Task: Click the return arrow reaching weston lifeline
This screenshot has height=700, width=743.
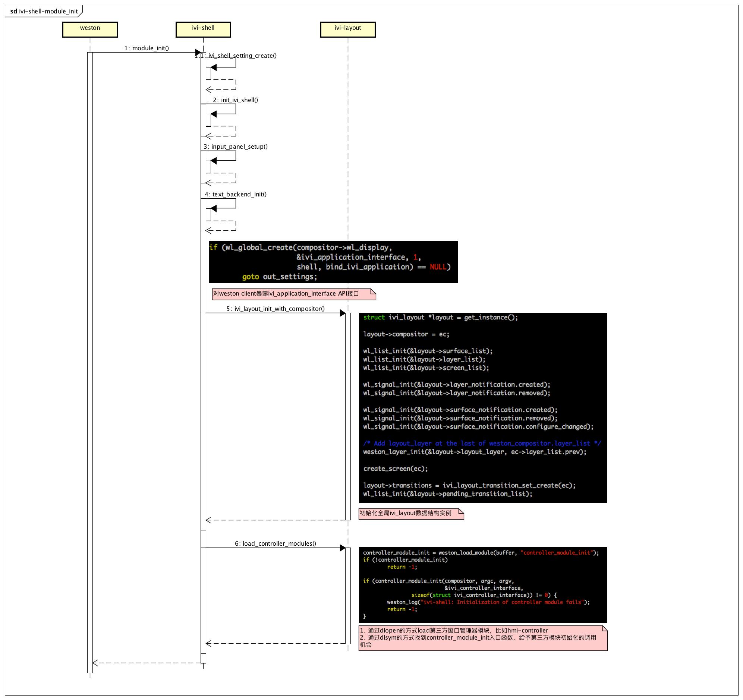Action: [x=96, y=663]
